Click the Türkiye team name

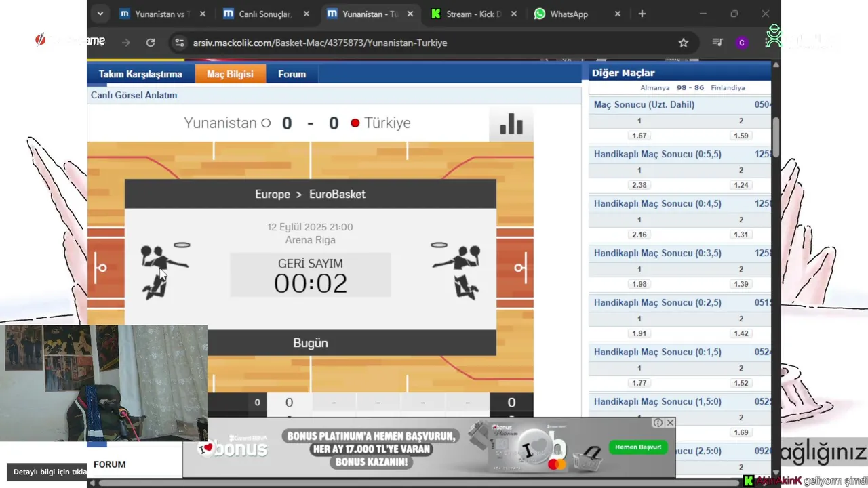(x=387, y=123)
